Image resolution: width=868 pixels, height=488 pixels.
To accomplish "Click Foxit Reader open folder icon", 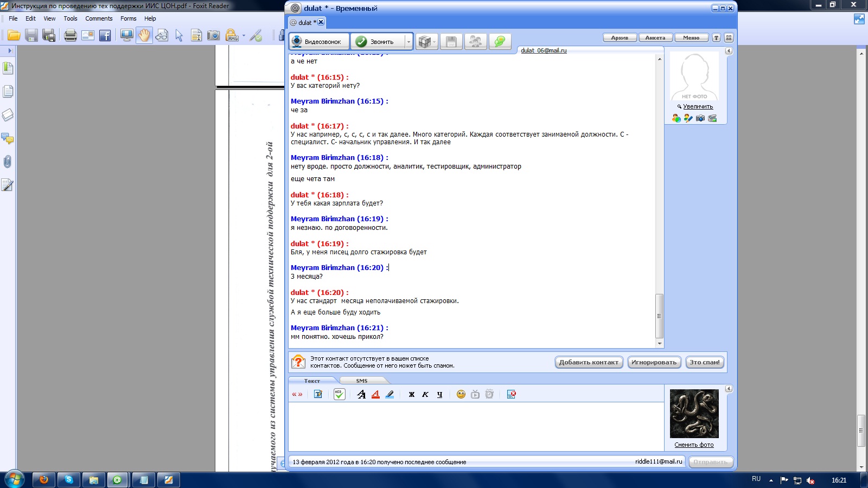I will 14,36.
